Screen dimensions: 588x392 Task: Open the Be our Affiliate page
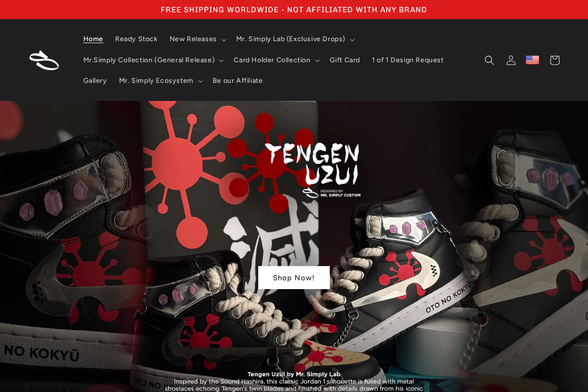coord(238,80)
